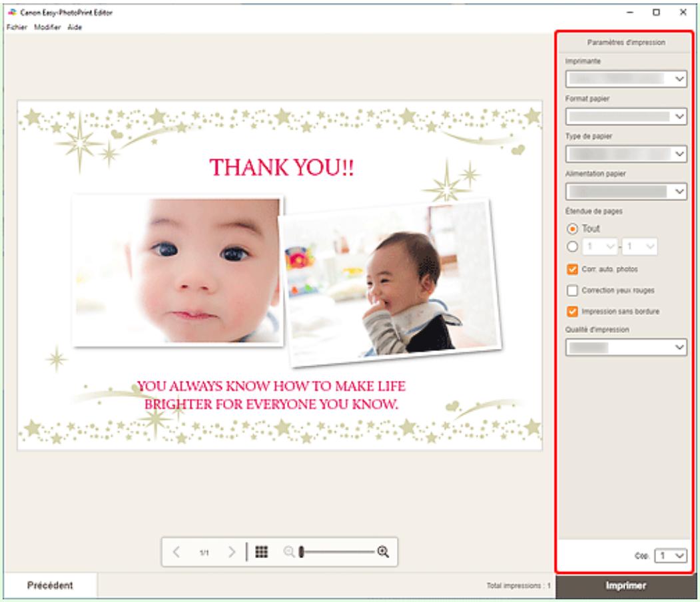Open the Aide menu
The width and height of the screenshot is (700, 602).
[x=75, y=27]
